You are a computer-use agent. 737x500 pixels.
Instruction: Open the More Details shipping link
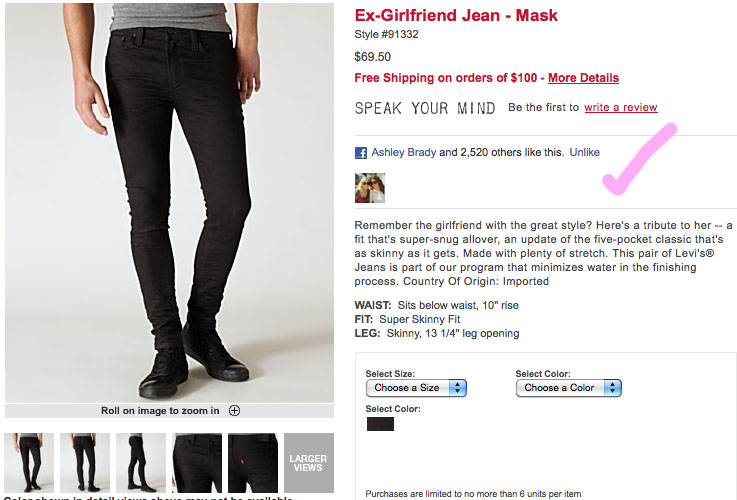(583, 78)
